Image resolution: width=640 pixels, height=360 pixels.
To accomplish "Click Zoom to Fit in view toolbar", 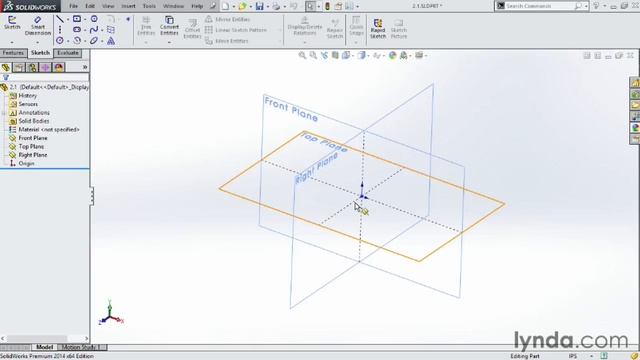I will [x=302, y=55].
